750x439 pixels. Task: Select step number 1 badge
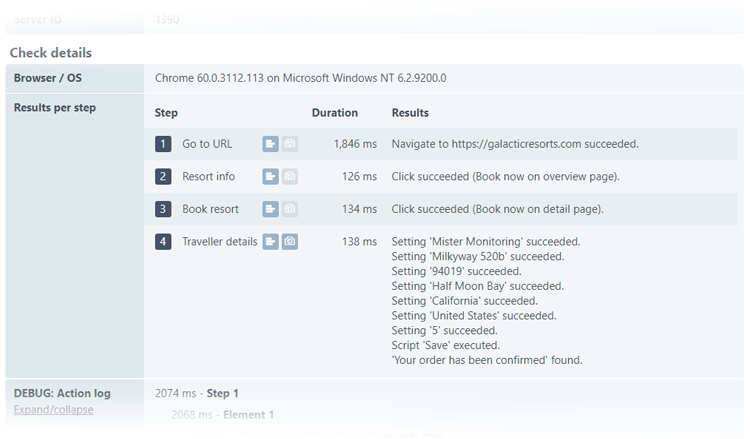point(163,143)
